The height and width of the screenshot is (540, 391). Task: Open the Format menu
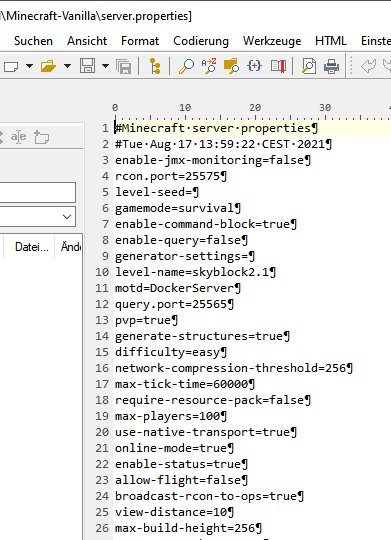point(140,41)
